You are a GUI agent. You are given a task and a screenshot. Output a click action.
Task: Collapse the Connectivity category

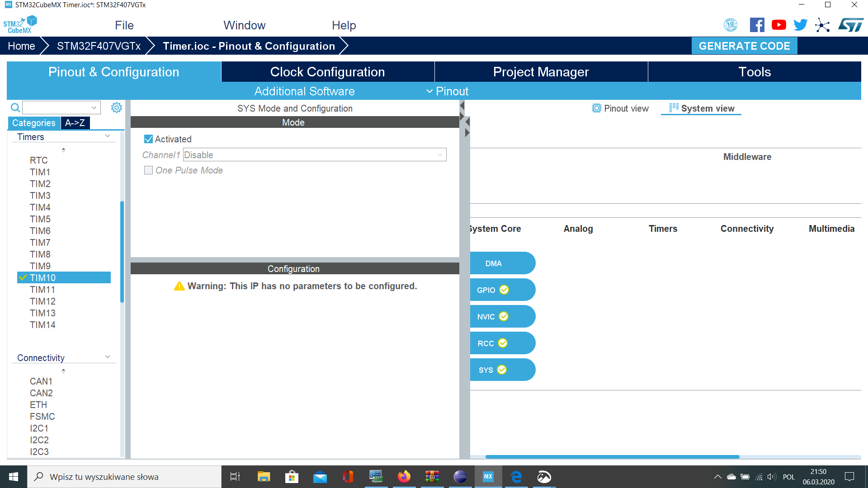point(108,357)
